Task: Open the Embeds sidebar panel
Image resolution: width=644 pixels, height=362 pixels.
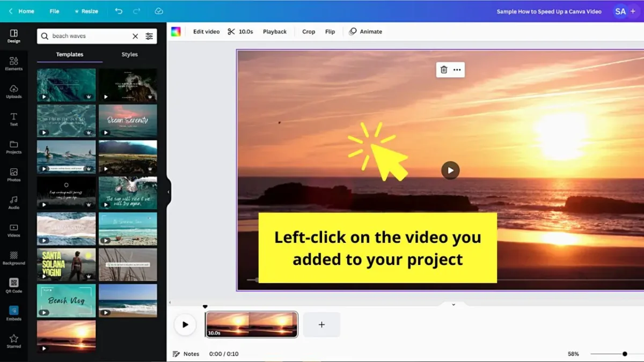Action: tap(14, 314)
